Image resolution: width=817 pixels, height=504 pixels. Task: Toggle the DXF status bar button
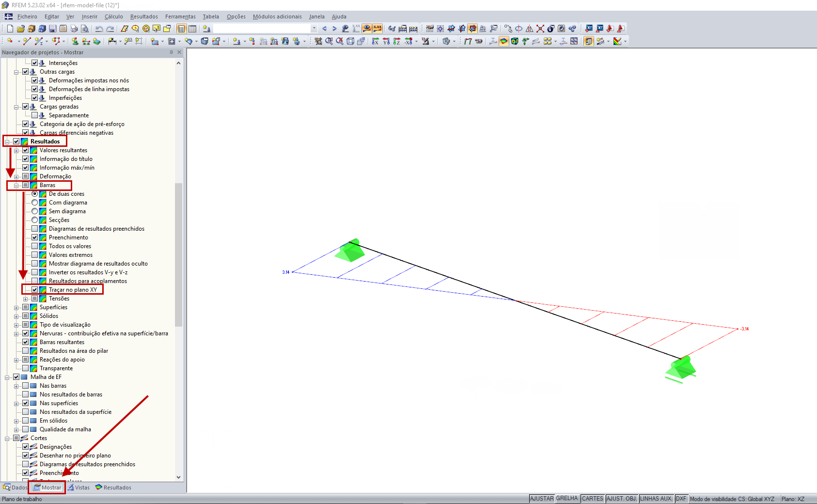click(x=681, y=499)
